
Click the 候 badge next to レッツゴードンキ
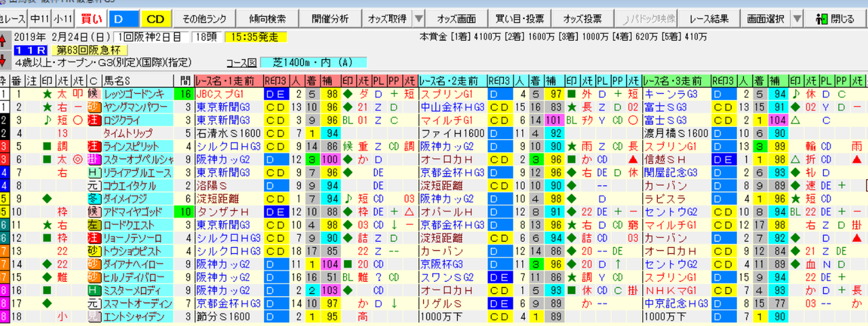pos(94,94)
